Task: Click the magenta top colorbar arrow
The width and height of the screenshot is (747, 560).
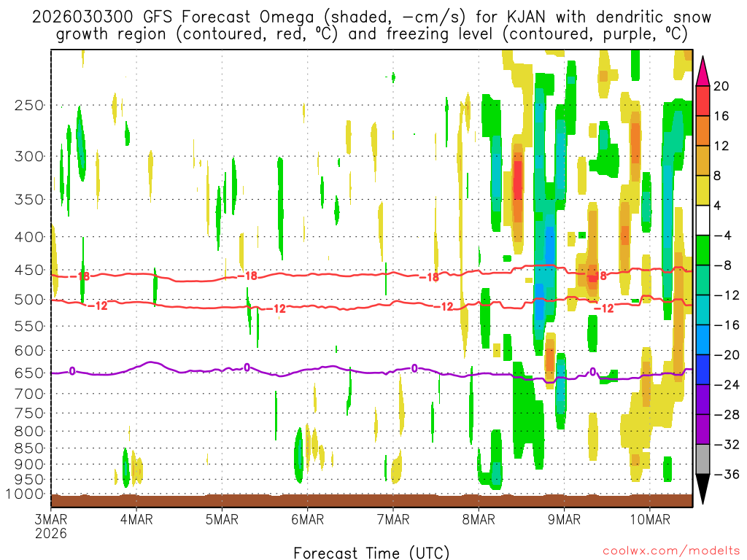Action: tap(703, 71)
